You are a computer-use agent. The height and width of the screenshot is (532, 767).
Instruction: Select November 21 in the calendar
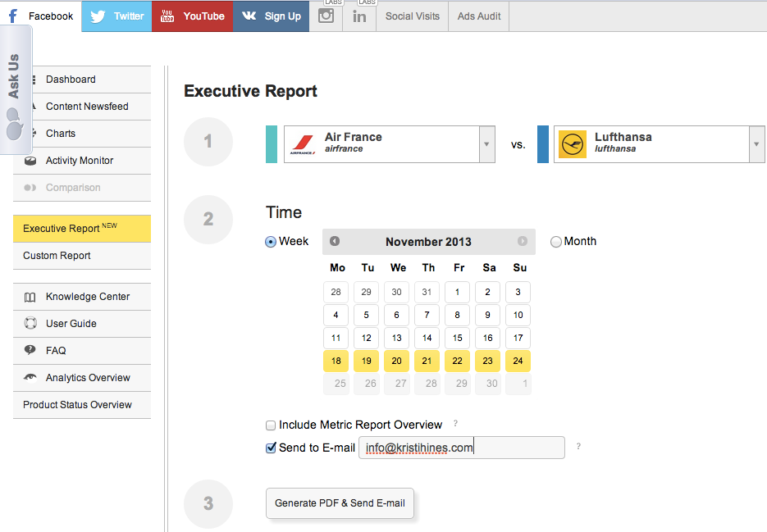[427, 361]
